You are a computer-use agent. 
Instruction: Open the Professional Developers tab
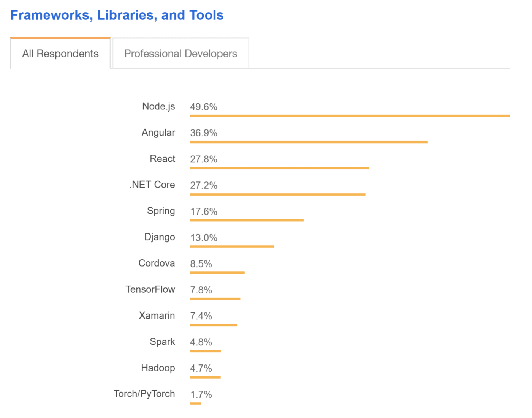coord(180,54)
